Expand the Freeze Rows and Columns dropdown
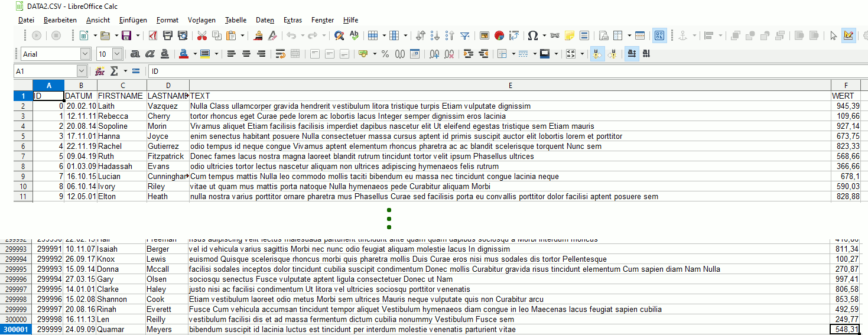868x335 pixels. coord(629,35)
